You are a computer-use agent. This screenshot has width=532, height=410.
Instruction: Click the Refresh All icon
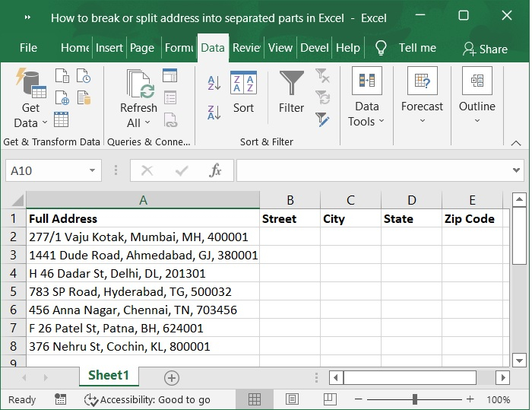coord(138,98)
